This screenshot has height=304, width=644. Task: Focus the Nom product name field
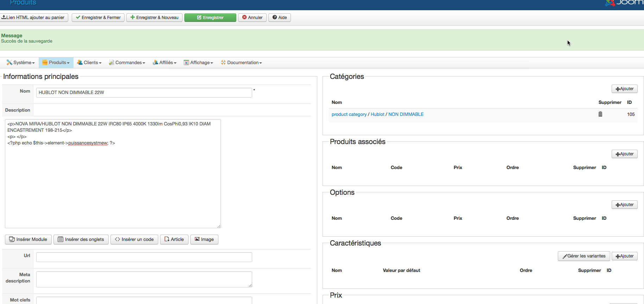tap(144, 93)
